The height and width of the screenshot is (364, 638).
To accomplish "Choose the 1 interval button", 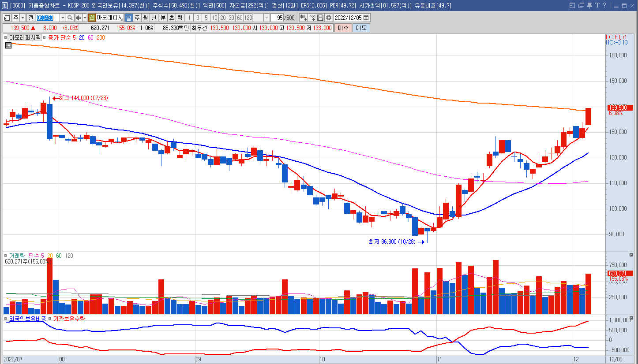I will (x=189, y=18).
